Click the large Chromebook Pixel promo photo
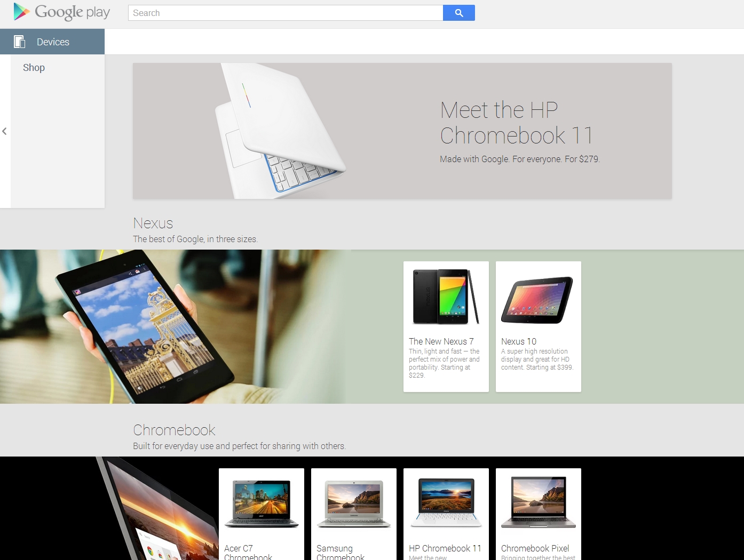744x560 pixels. [157, 508]
